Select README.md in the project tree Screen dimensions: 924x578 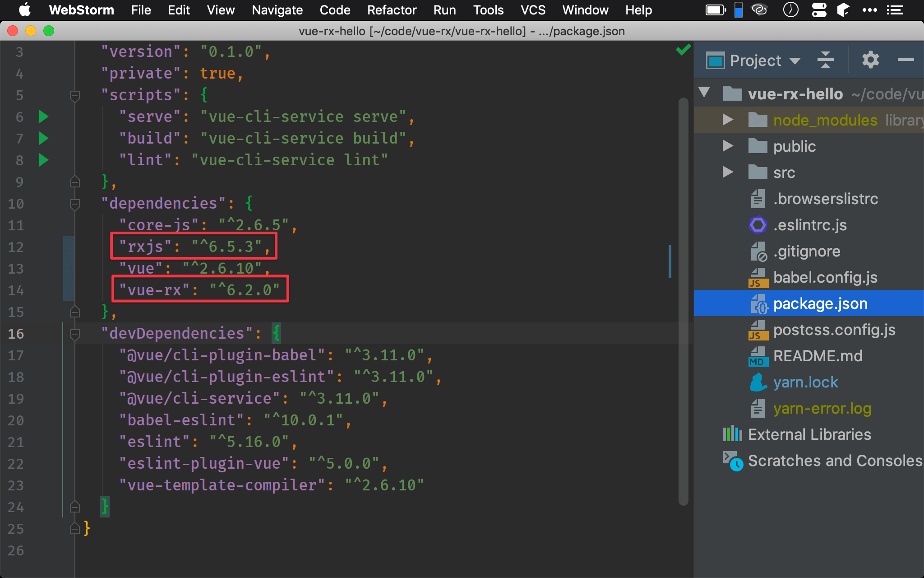pos(809,356)
